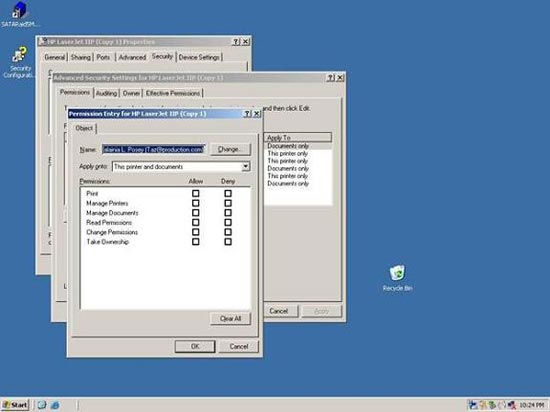Screen dimensions: 550x412
Task: Click help button in printer Properties title bar
Action: click(236, 42)
